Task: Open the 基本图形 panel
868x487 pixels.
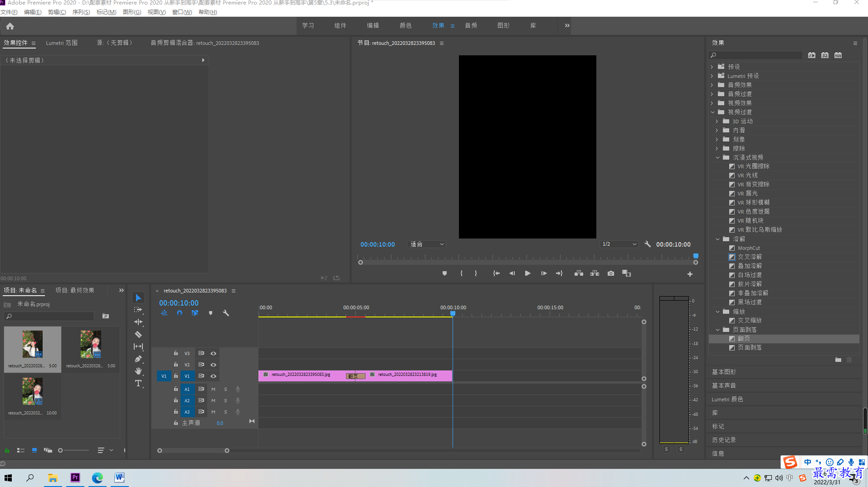Action: click(x=724, y=372)
